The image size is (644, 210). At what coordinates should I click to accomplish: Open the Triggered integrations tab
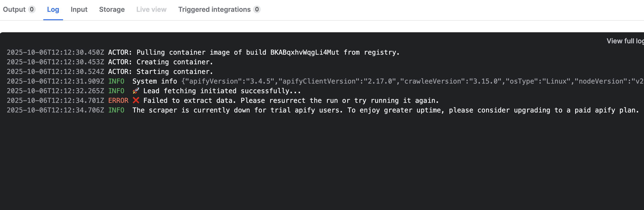(214, 9)
